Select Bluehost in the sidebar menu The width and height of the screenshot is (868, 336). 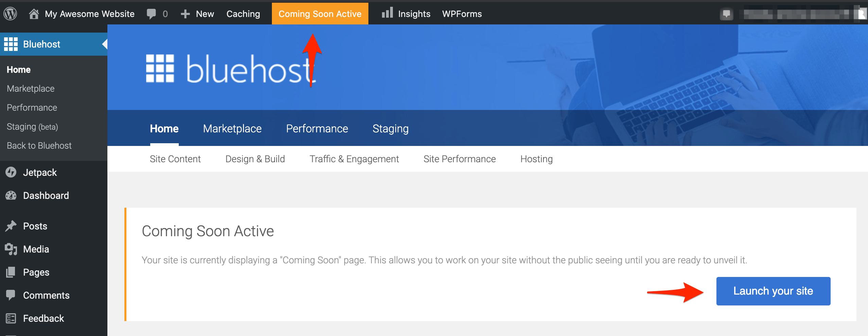pos(54,44)
